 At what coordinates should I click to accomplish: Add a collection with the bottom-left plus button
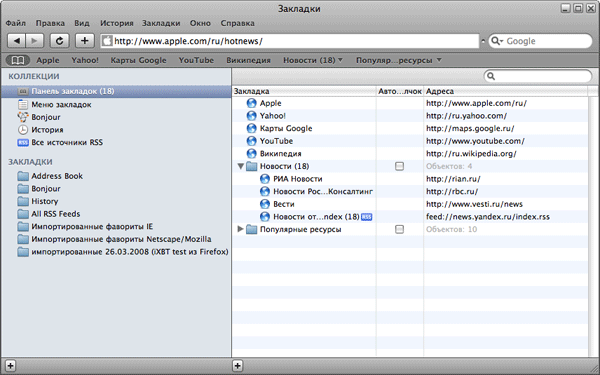tap(10, 366)
